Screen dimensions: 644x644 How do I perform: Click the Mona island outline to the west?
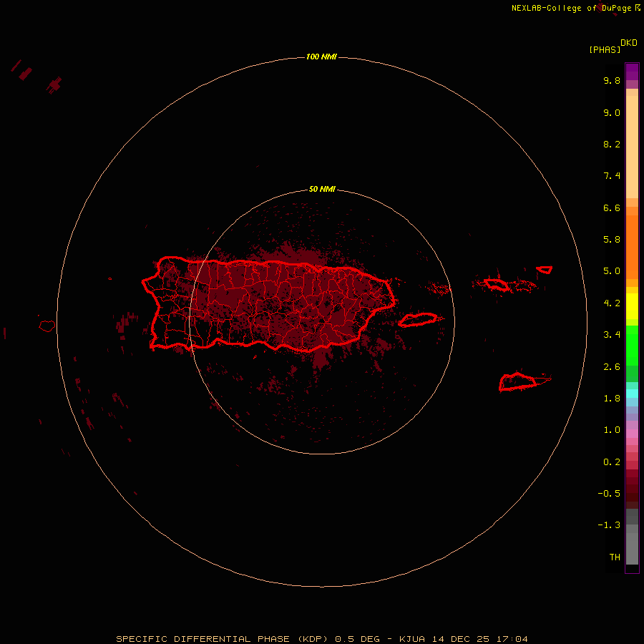coord(47,326)
